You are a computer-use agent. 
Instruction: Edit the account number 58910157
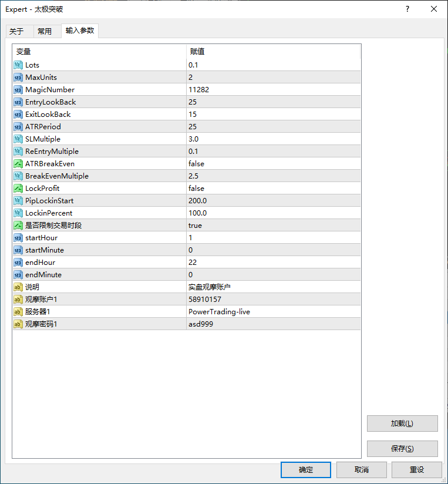click(274, 300)
